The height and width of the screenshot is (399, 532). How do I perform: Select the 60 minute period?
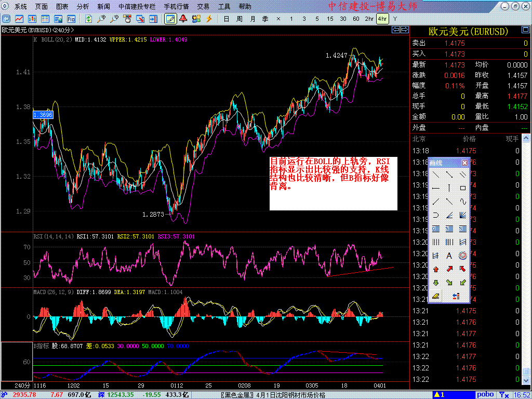pyautogui.click(x=356, y=19)
